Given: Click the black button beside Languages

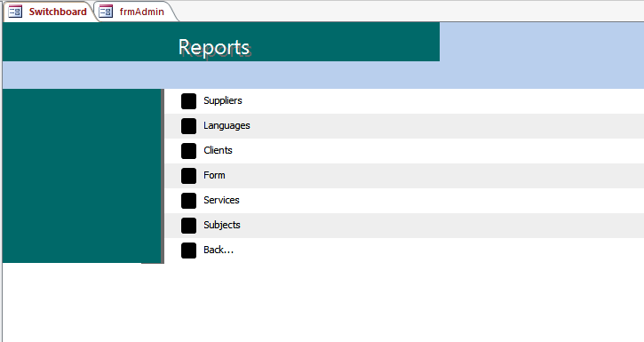Looking at the screenshot, I should 188,126.
